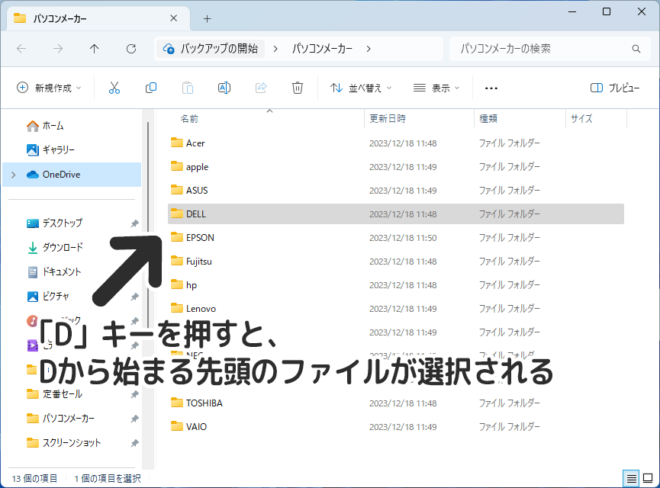660x488 pixels.
Task: Open the 新規作成 dropdown
Action: point(49,88)
